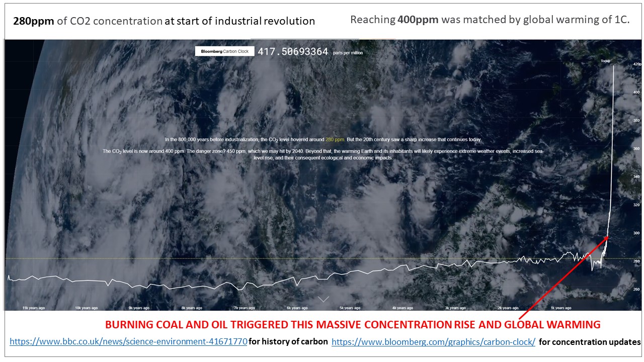Click the 'Today' label atop the curve
The image size is (644, 362).
coord(605,61)
